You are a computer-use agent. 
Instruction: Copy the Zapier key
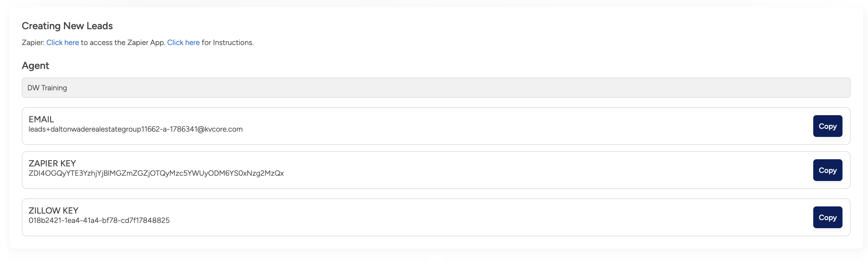[x=827, y=170]
